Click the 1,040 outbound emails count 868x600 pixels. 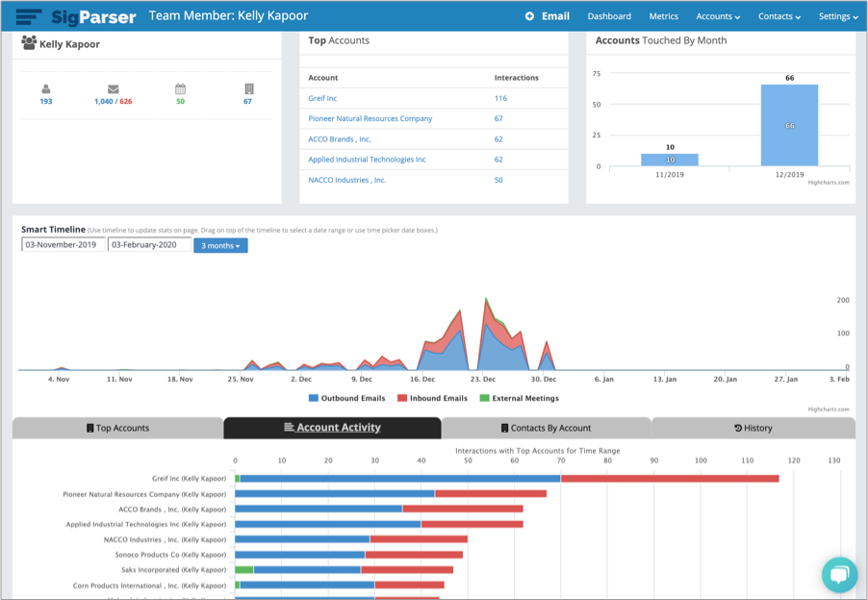(x=104, y=102)
